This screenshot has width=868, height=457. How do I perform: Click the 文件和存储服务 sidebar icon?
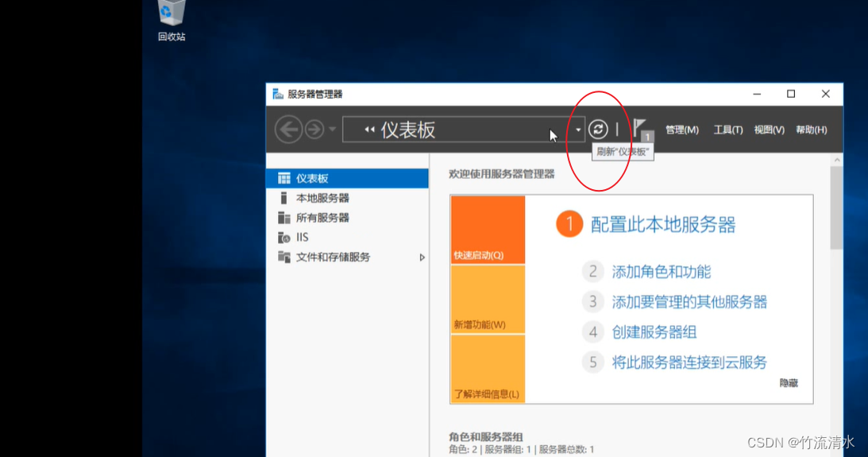(x=284, y=257)
